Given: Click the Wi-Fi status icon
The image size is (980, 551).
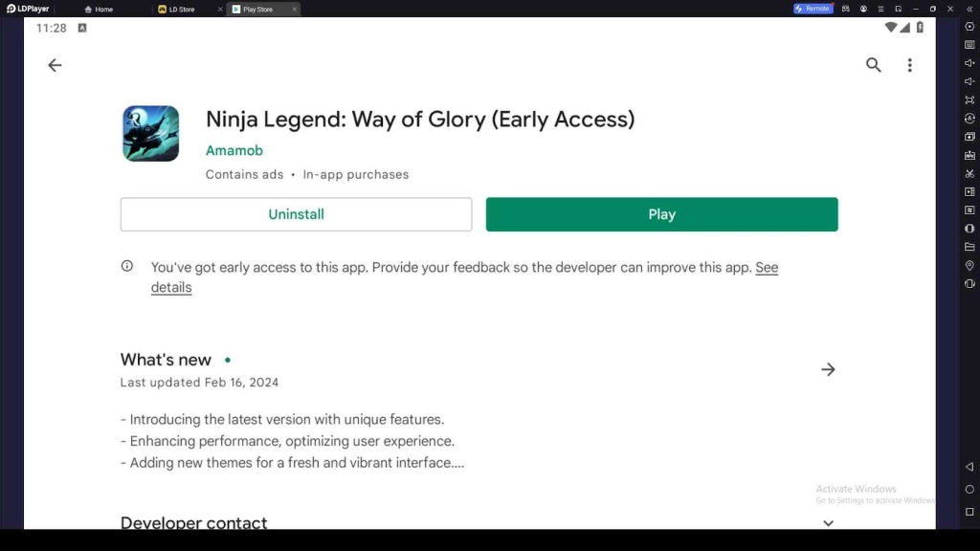Looking at the screenshot, I should pos(891,28).
